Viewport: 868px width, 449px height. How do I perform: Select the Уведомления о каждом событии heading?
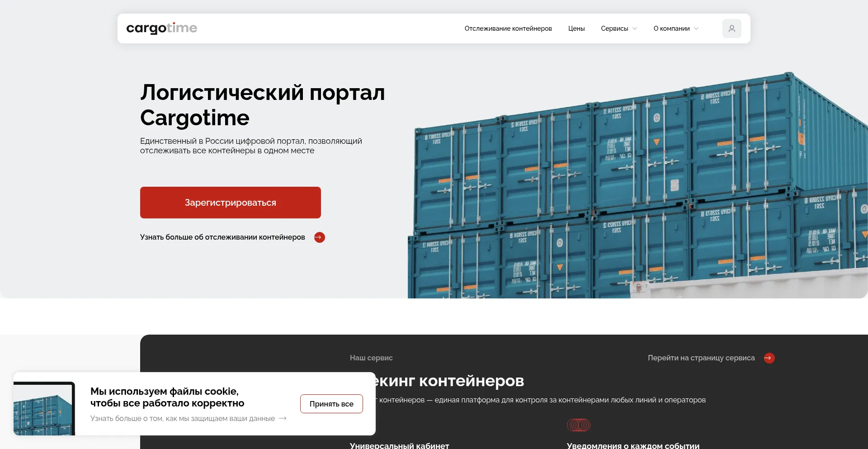tap(632, 445)
